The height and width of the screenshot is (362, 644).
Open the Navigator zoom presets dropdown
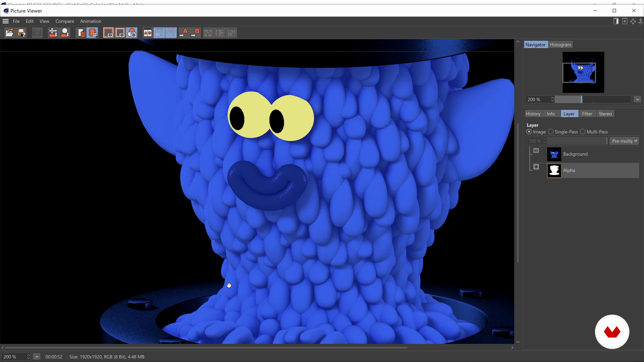point(637,99)
